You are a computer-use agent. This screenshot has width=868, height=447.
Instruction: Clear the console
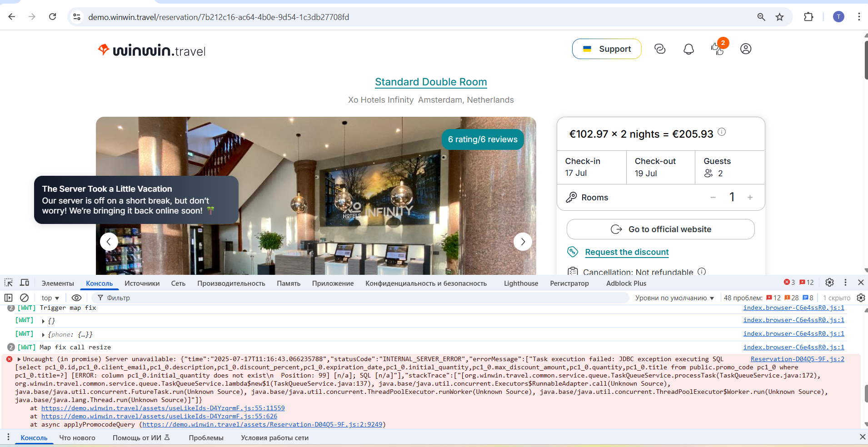click(25, 298)
